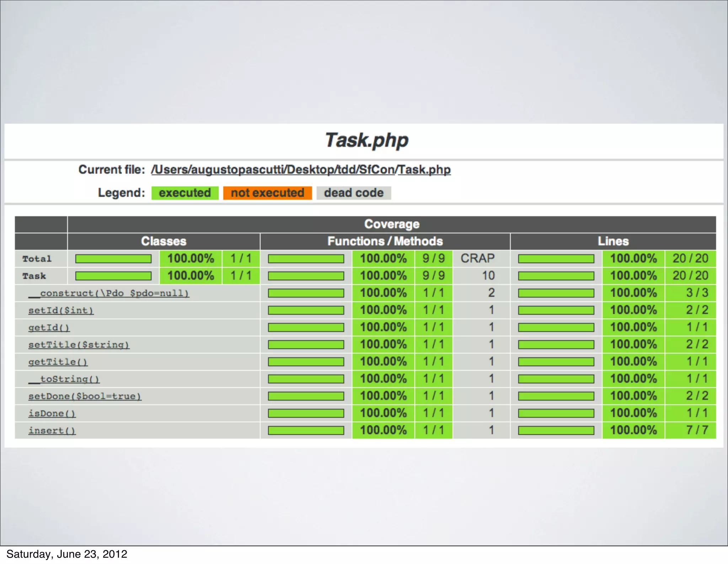Click the __toString() method link
728x564 pixels.
pyautogui.click(x=64, y=379)
